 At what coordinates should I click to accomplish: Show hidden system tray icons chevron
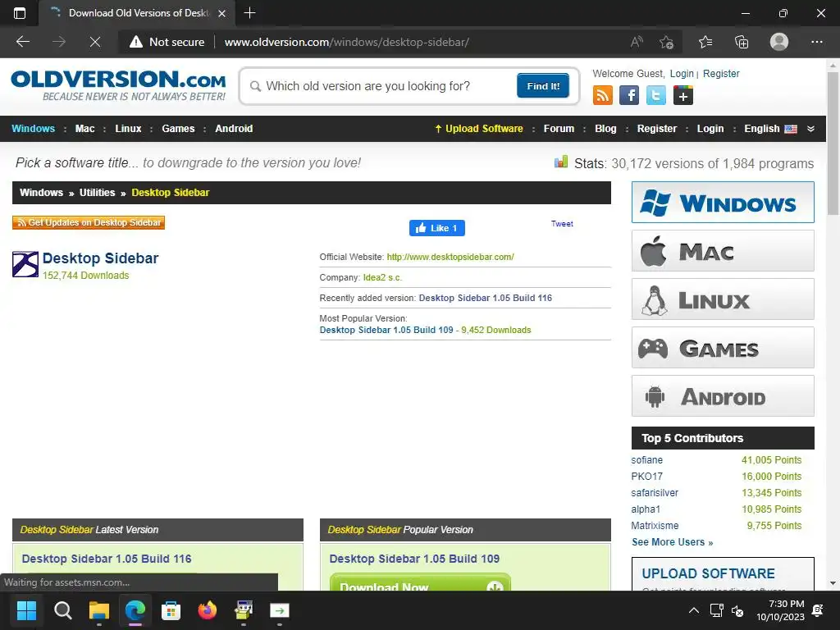(694, 610)
